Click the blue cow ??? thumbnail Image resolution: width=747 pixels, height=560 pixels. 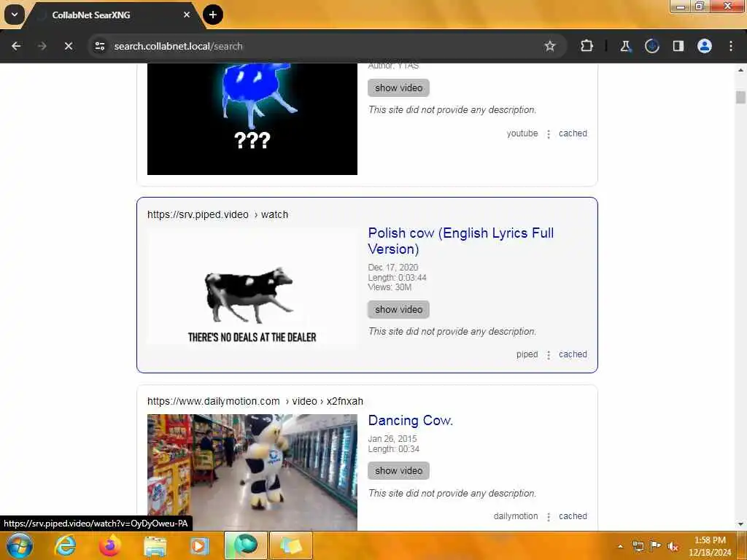(252, 119)
